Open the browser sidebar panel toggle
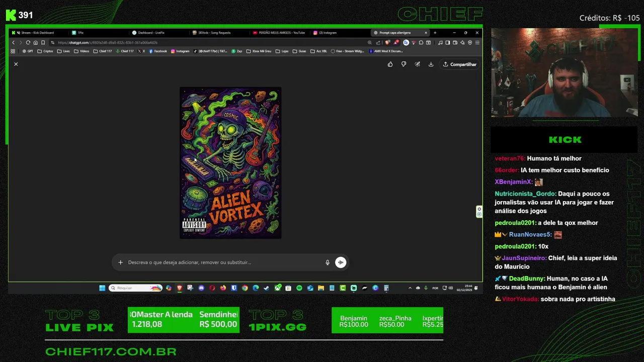Image resolution: width=644 pixels, height=362 pixels. click(447, 43)
